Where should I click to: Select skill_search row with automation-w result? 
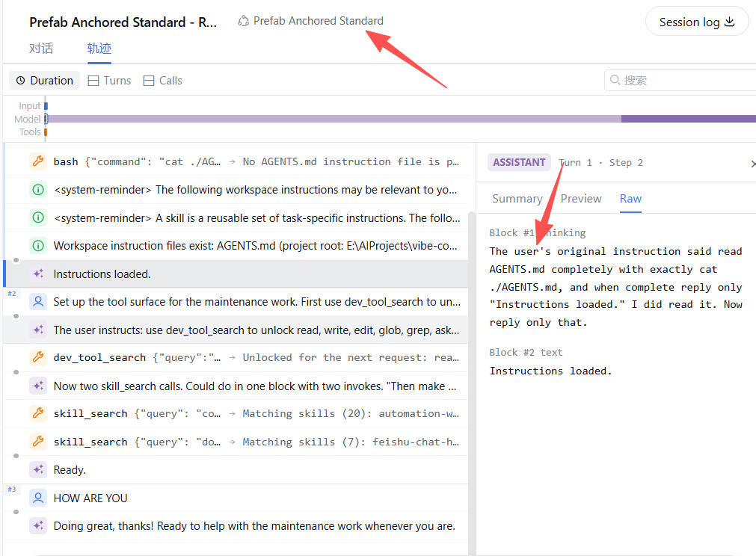[236, 413]
